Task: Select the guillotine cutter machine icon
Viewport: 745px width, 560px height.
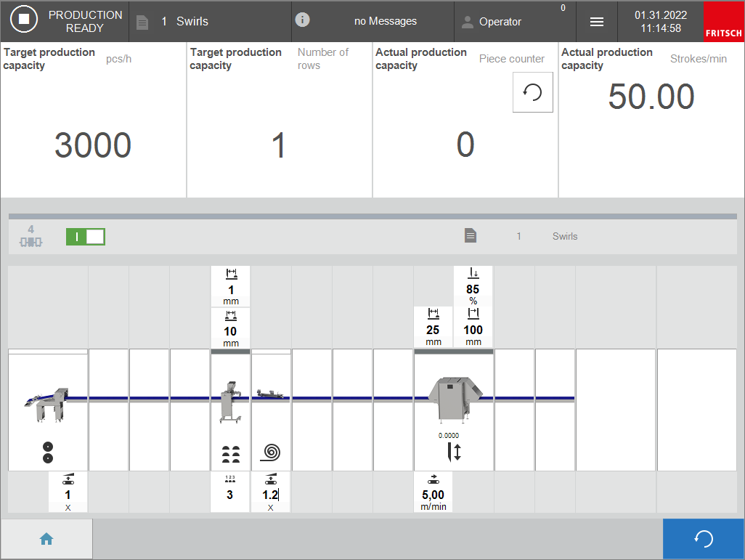Action: [x=454, y=399]
